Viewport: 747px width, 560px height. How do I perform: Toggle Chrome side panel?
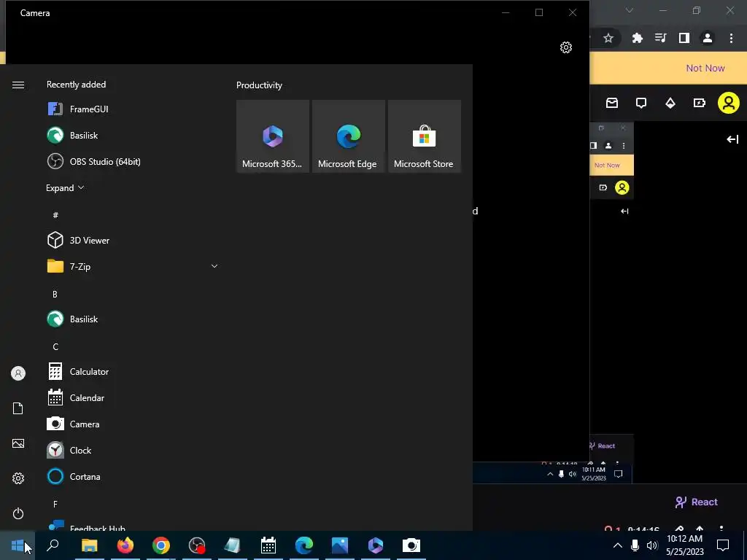[684, 38]
